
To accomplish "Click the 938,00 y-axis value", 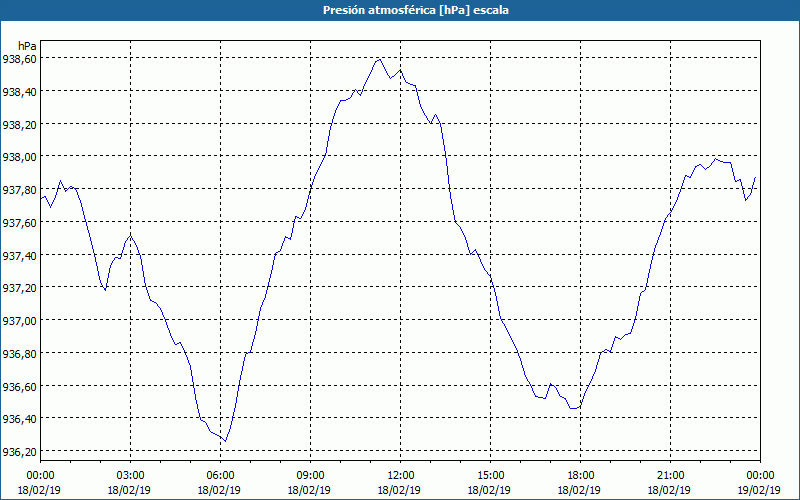I will 19,157.
